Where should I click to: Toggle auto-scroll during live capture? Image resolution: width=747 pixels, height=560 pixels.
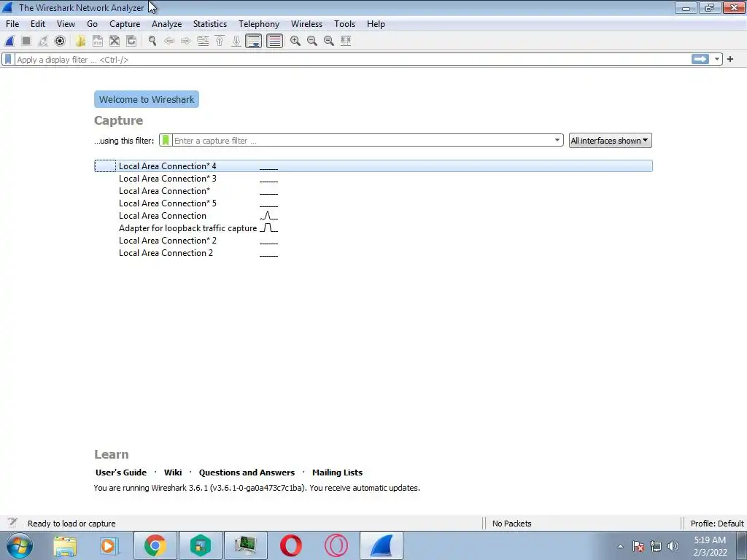[x=253, y=41]
